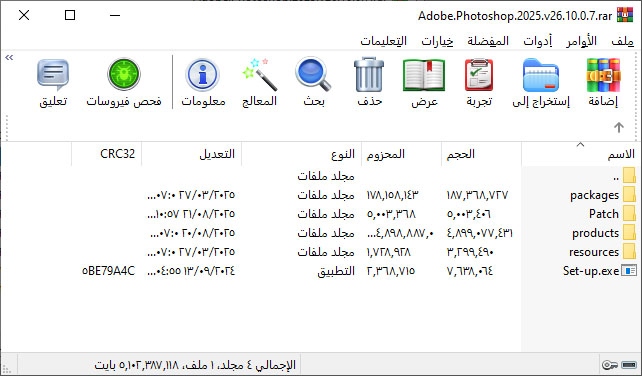Select the 'resources' folder name
The height and width of the screenshot is (376, 642).
pyautogui.click(x=594, y=252)
